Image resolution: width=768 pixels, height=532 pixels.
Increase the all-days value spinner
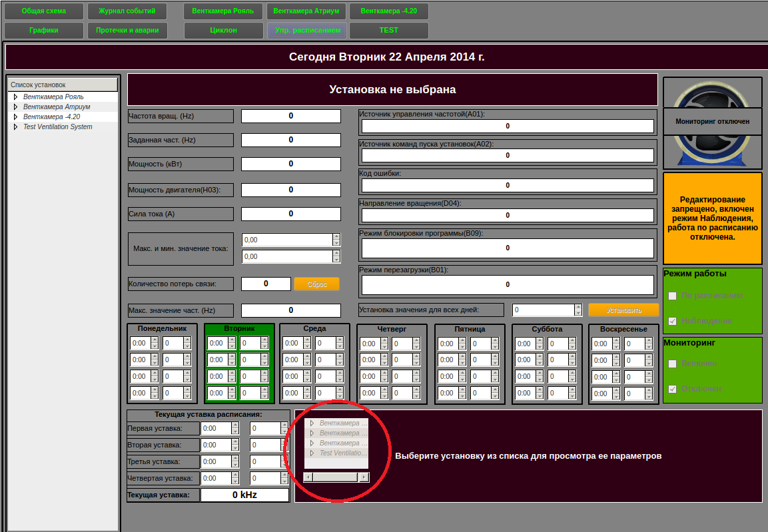[578, 307]
